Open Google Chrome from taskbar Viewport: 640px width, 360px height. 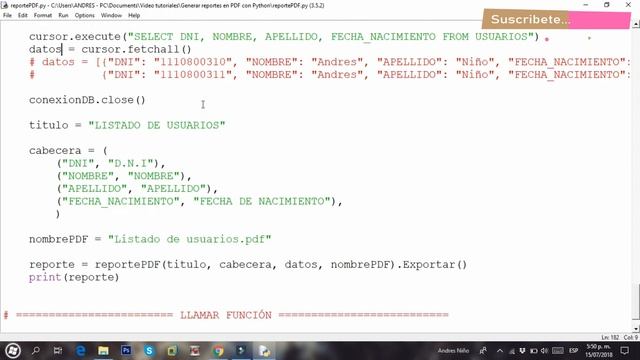tap(218, 350)
